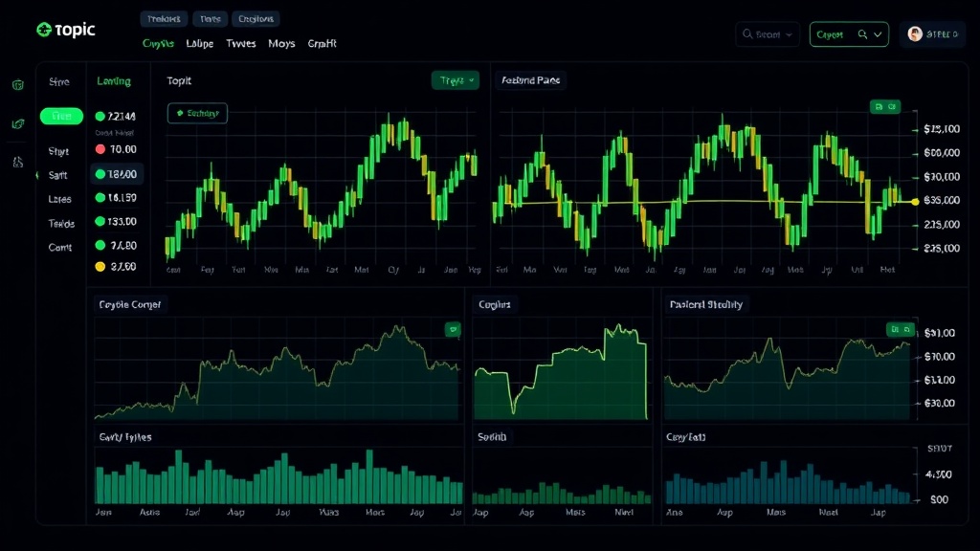
Task: Select the Trekers tab at the top
Action: 164,19
